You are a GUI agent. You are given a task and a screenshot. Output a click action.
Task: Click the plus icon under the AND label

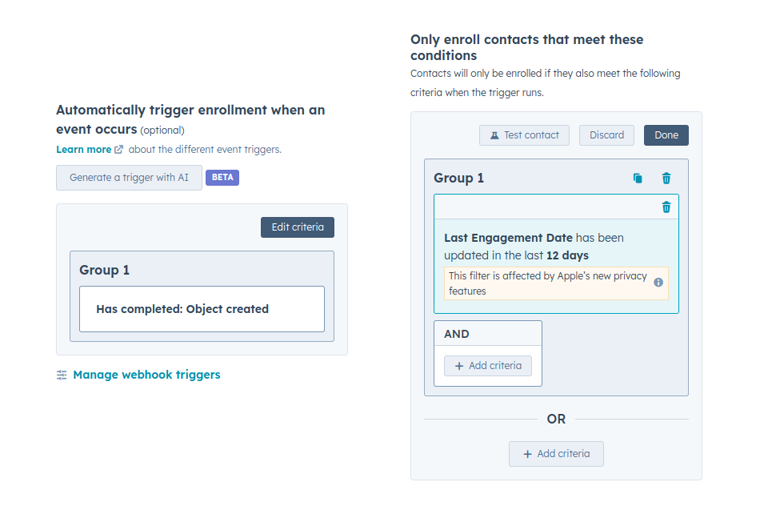tap(459, 366)
